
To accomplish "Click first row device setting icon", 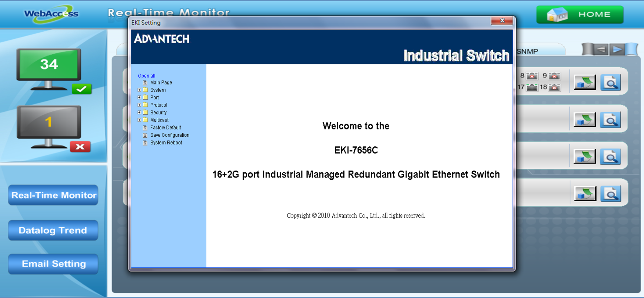I will pos(585,82).
